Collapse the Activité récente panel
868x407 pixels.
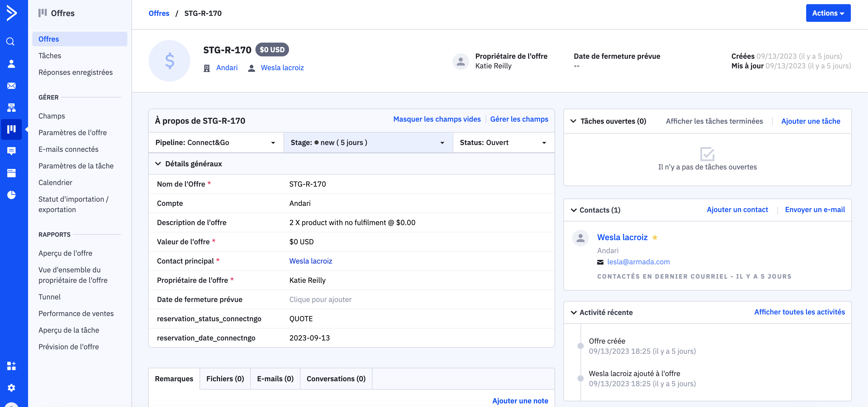574,312
